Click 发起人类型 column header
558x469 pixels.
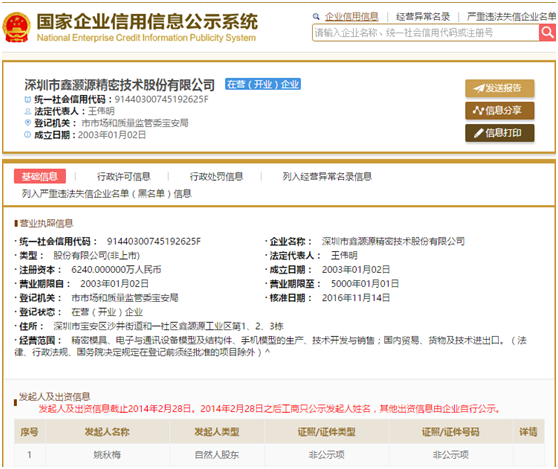[x=217, y=432]
